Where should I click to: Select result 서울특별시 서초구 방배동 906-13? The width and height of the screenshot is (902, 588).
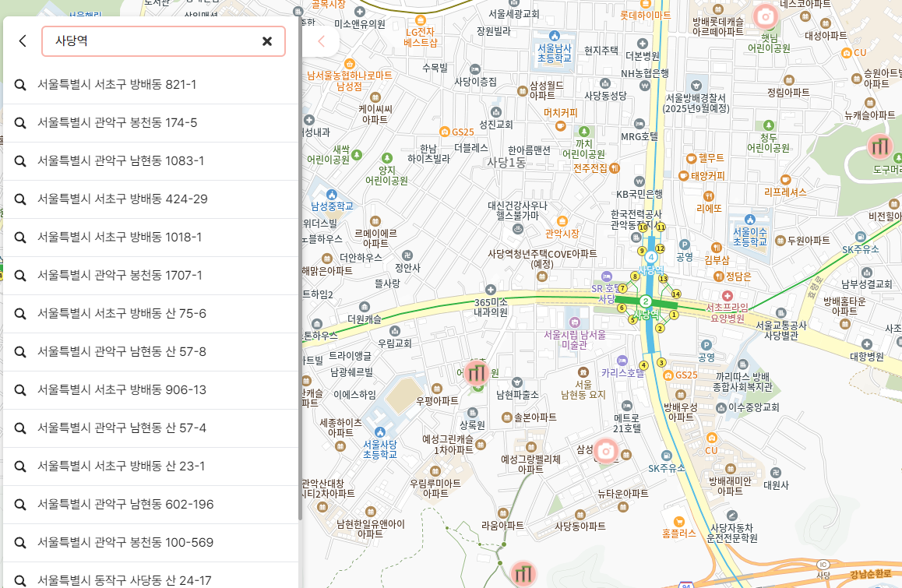151,390
